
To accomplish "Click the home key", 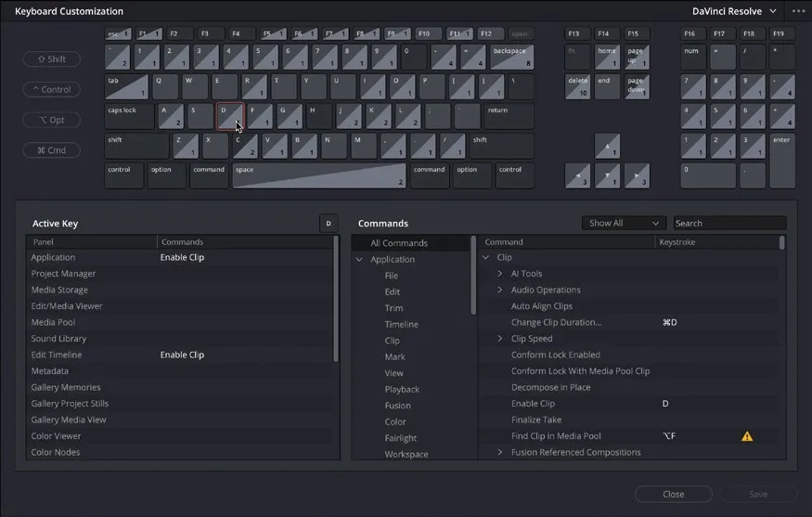I will click(x=607, y=57).
